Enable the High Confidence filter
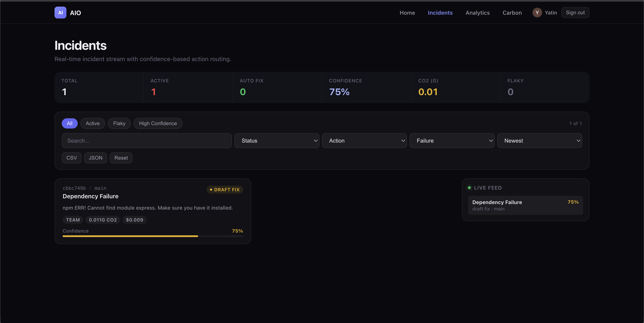Viewport: 644px width, 323px height. [158, 123]
